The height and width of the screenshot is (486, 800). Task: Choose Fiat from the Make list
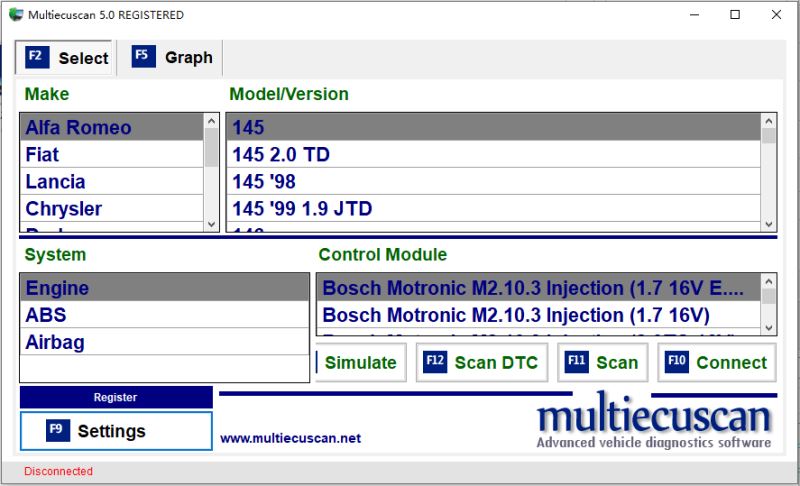tap(112, 155)
